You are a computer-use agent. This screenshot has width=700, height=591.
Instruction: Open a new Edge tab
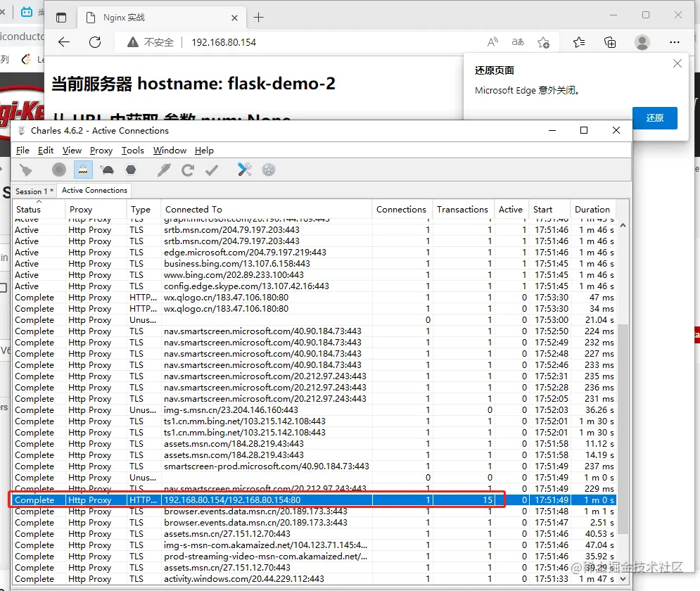point(258,18)
